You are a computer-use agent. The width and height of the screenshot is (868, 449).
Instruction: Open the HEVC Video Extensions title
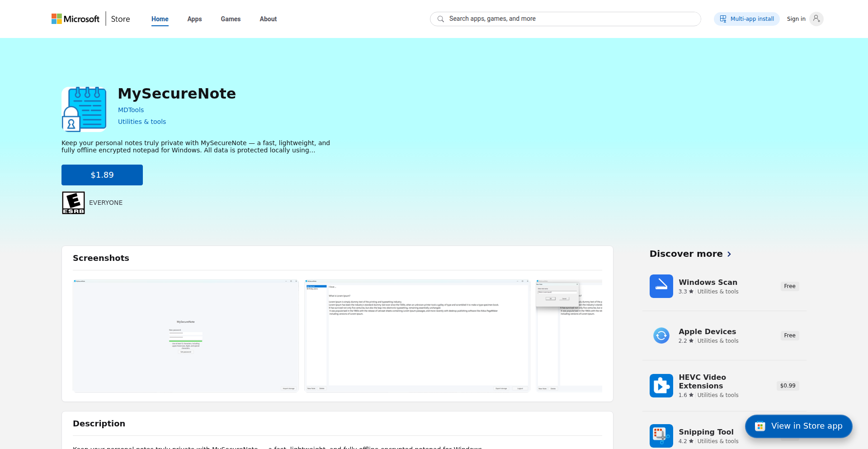click(703, 382)
